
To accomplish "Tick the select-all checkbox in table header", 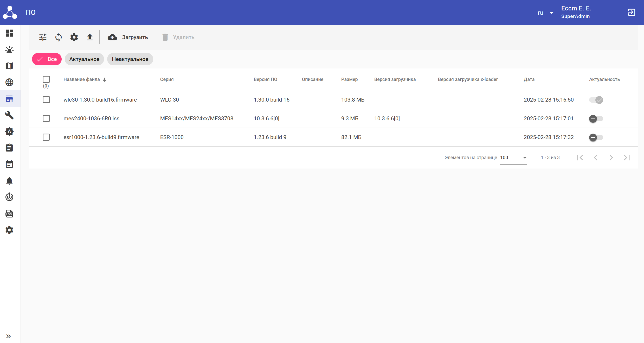I will click(46, 79).
